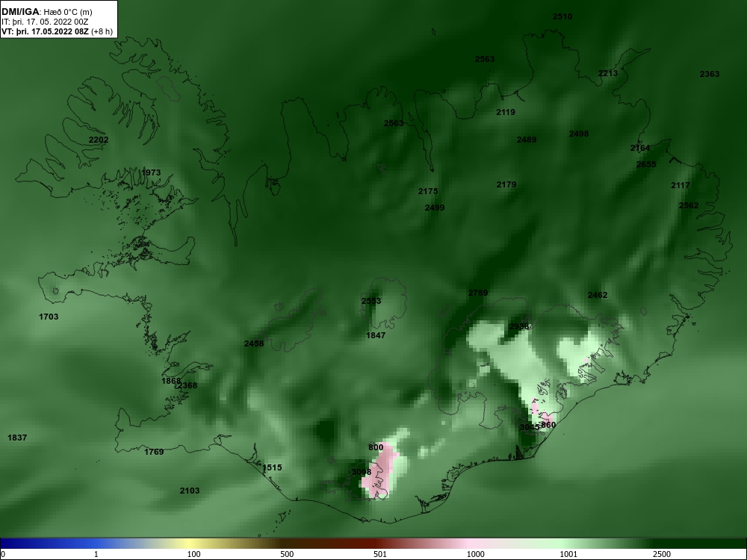The image size is (747, 560).
Task: Click legend label 2500
Action: tap(662, 554)
